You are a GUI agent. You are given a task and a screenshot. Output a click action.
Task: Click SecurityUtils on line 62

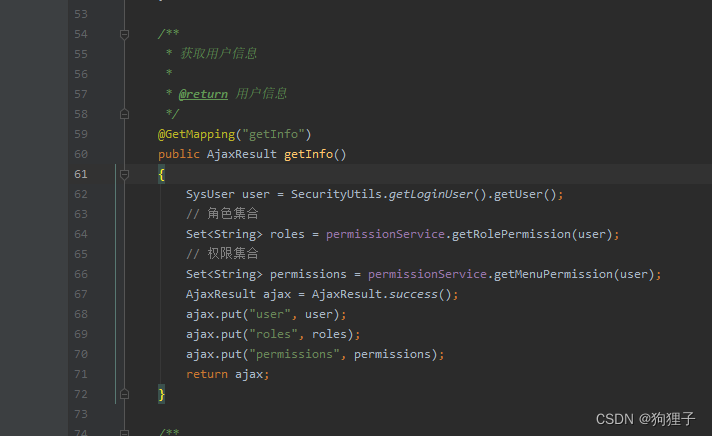(x=336, y=194)
